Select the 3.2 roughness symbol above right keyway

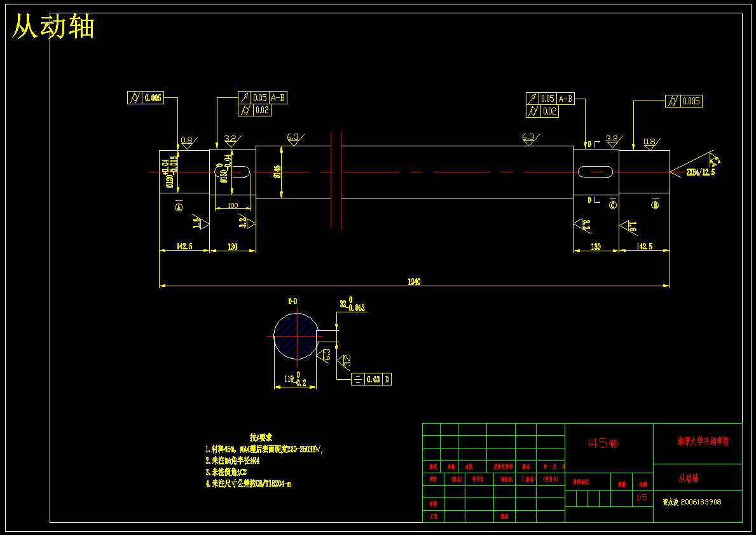pyautogui.click(x=614, y=141)
